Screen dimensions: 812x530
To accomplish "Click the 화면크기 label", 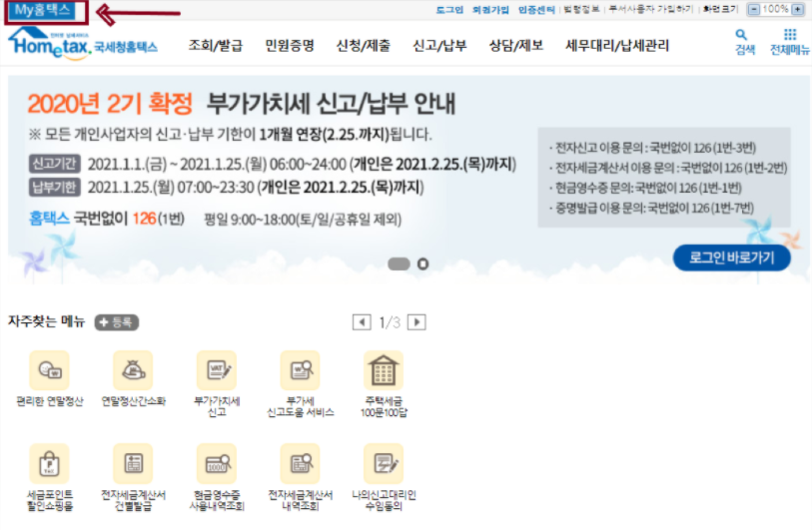I will coord(720,9).
